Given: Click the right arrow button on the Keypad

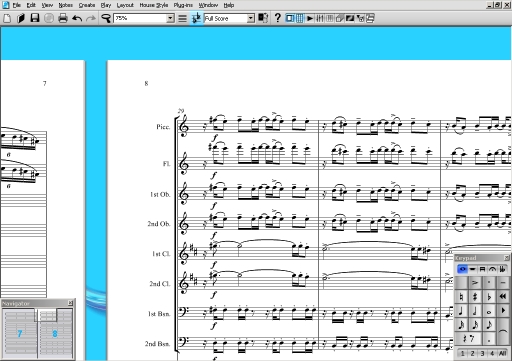Looking at the screenshot, I should (x=503, y=310).
